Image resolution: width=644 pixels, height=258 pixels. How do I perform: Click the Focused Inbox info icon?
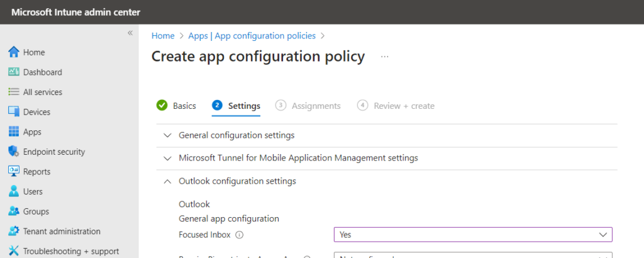[x=240, y=235]
